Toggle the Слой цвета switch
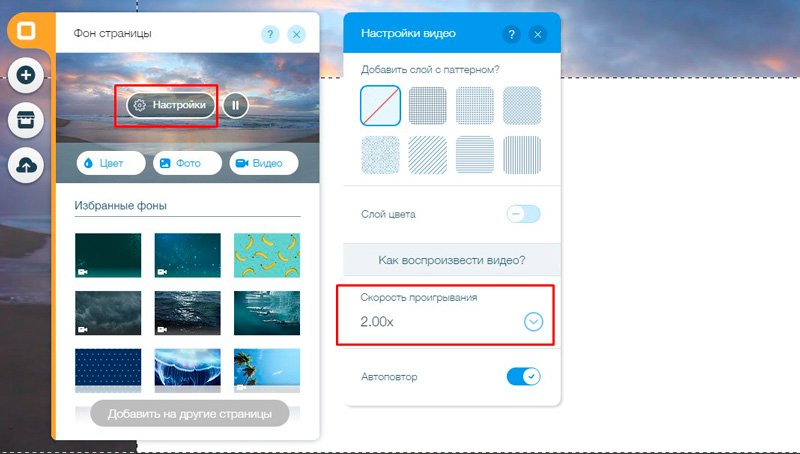This screenshot has width=800, height=454. pos(523,214)
